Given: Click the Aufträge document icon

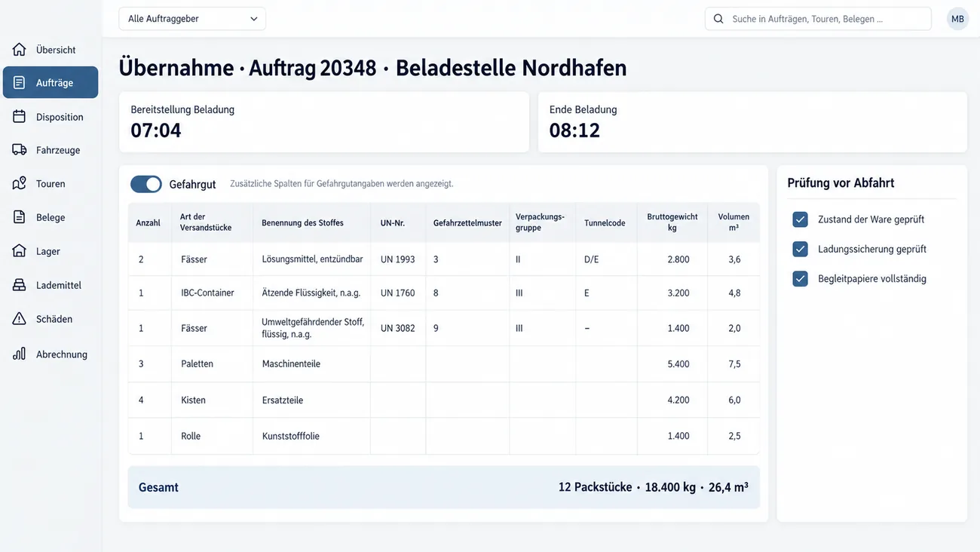Looking at the screenshot, I should click(x=20, y=83).
